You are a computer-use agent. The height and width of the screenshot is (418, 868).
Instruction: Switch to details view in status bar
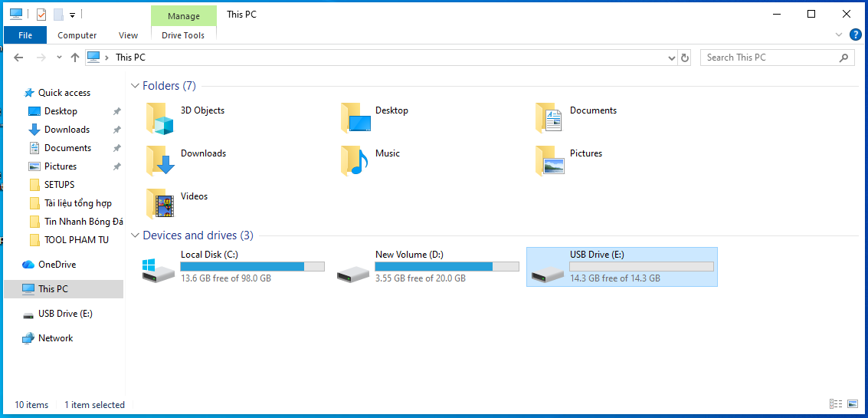835,404
